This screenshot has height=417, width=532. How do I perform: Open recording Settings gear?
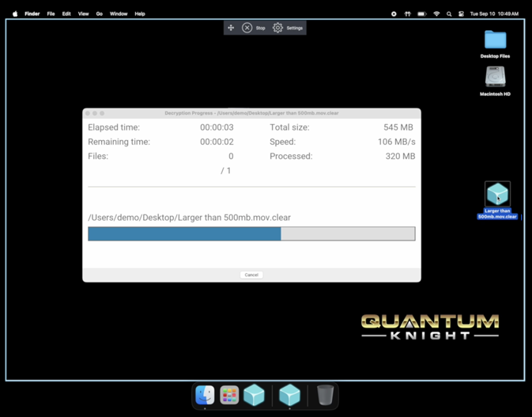coord(288,28)
